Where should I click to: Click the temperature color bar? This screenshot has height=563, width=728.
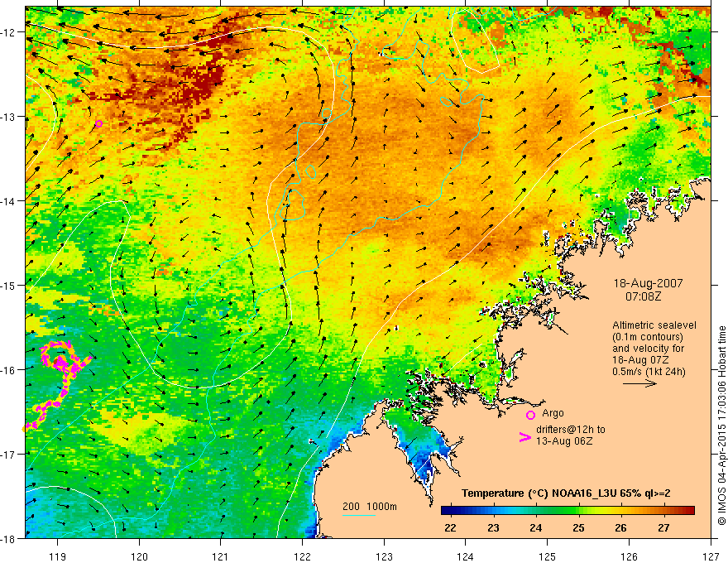point(568,511)
